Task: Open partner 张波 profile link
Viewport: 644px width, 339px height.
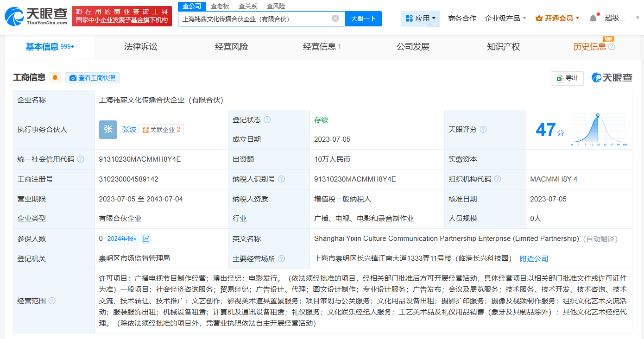Action: tap(129, 130)
